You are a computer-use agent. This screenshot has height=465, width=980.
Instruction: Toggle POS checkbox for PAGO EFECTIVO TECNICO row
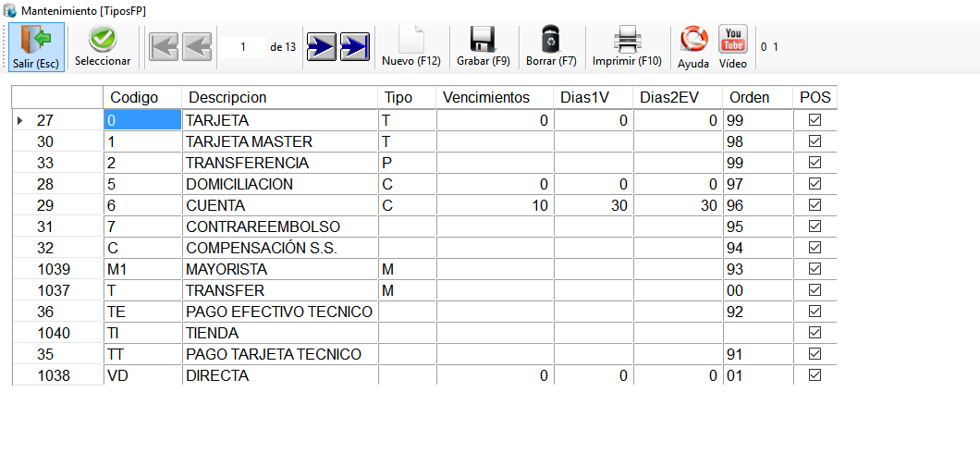(x=815, y=312)
